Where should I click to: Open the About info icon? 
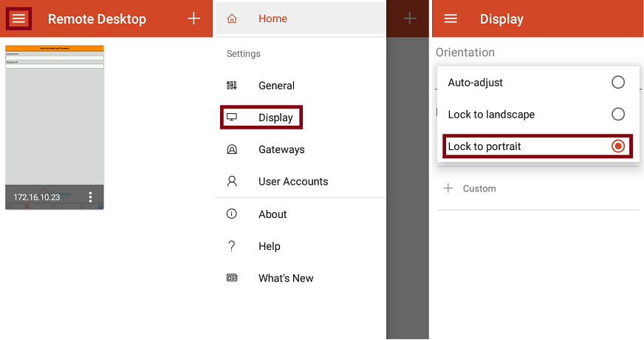coord(232,214)
